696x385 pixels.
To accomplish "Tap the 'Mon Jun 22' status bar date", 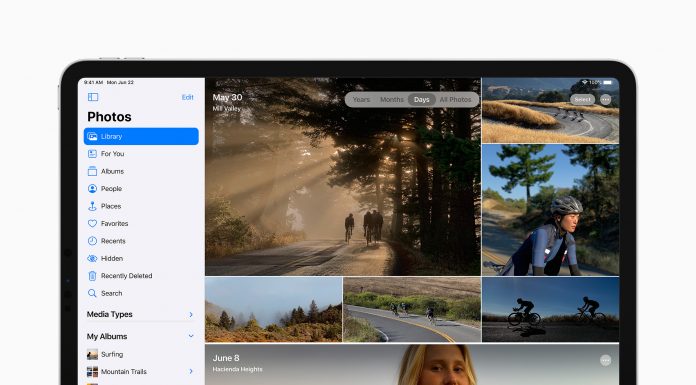I will (120, 82).
